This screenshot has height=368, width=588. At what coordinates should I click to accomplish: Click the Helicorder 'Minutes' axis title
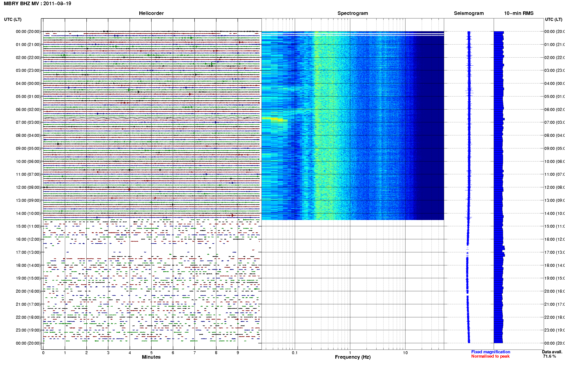151,357
